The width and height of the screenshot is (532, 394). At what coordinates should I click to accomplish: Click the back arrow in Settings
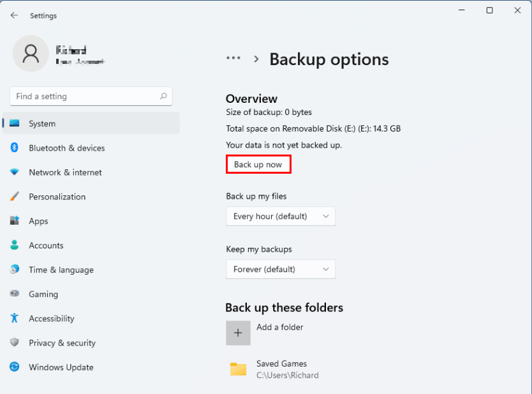[x=14, y=15]
